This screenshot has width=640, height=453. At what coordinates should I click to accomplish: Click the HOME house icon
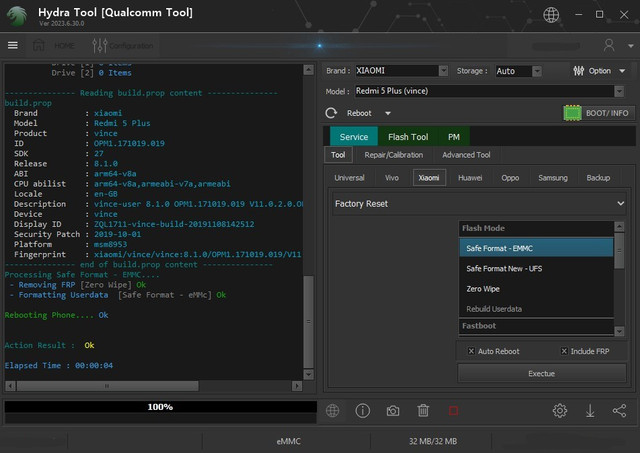pyautogui.click(x=39, y=45)
